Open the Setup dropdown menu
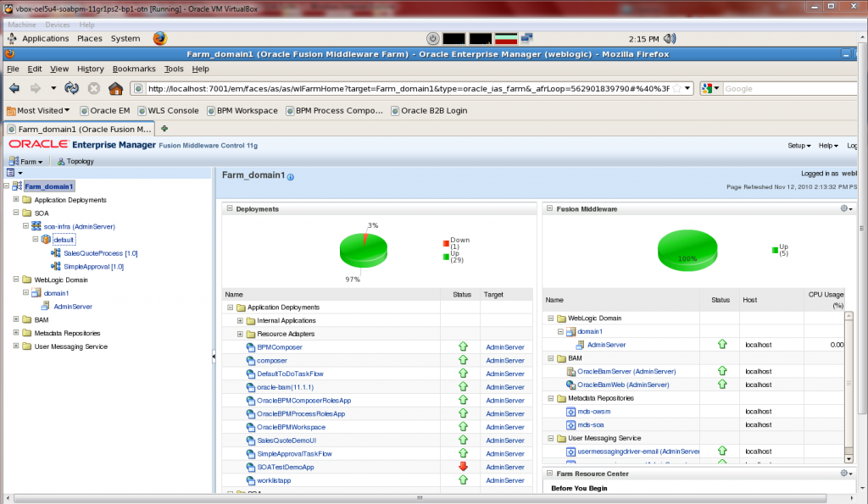This screenshot has height=504, width=868. [x=798, y=146]
